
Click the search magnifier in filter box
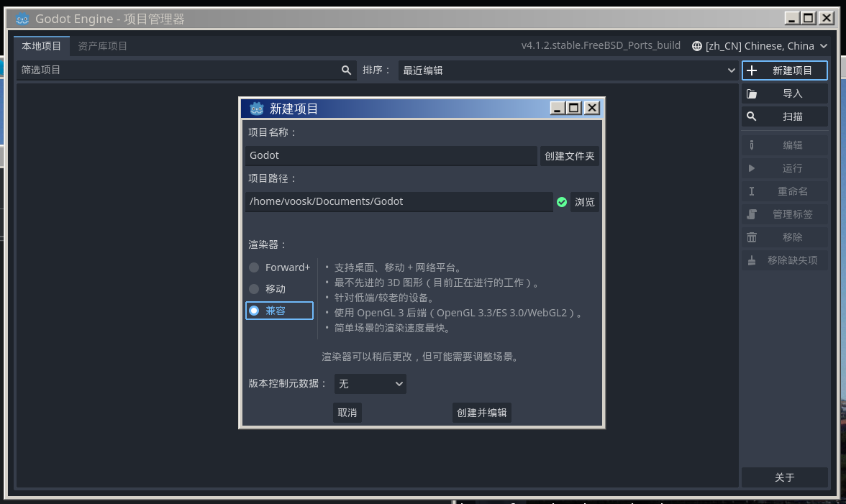click(x=346, y=70)
